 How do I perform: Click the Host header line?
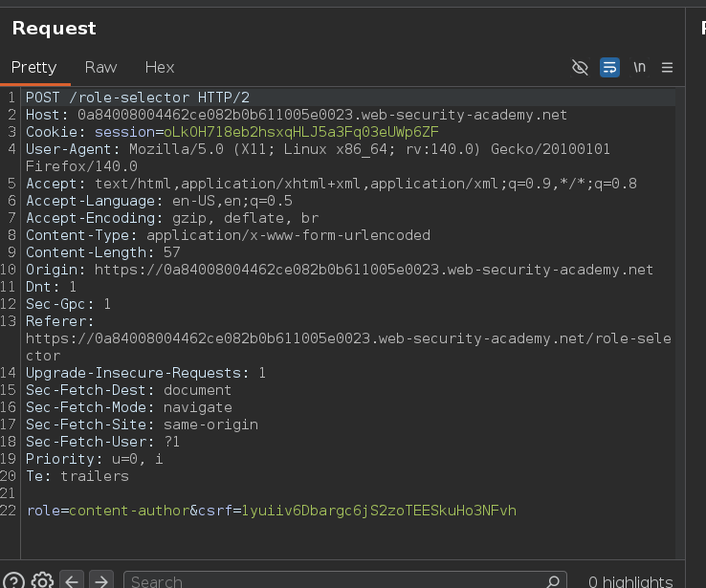click(x=297, y=115)
